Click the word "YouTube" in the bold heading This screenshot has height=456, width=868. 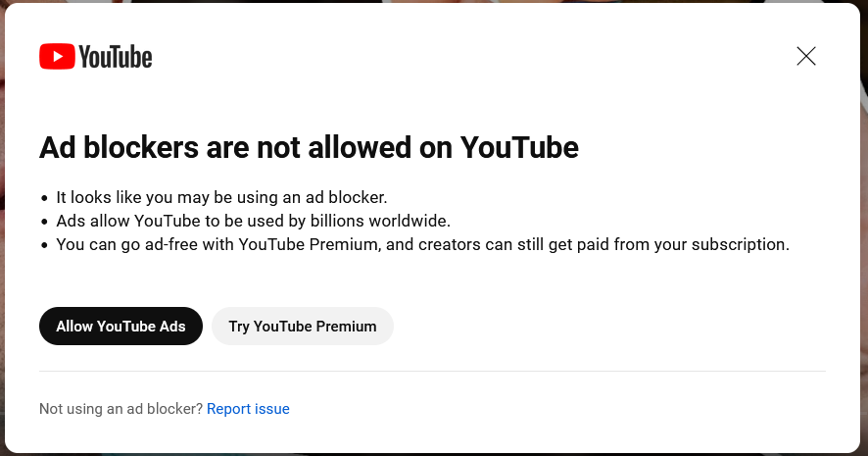(x=519, y=147)
